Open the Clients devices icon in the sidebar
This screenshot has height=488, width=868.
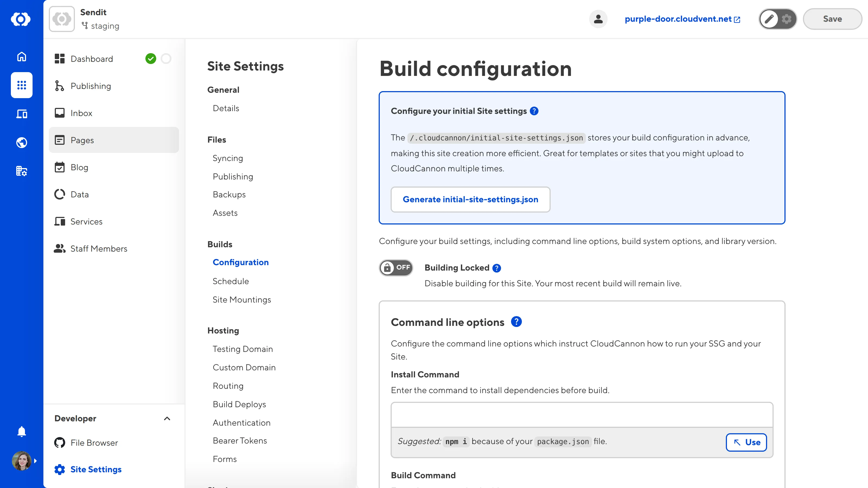pos(21,114)
